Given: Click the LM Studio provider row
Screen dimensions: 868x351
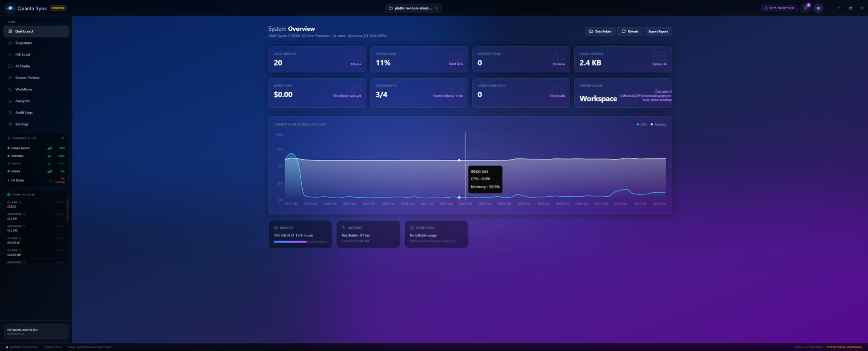Looking at the screenshot, I should (x=36, y=180).
